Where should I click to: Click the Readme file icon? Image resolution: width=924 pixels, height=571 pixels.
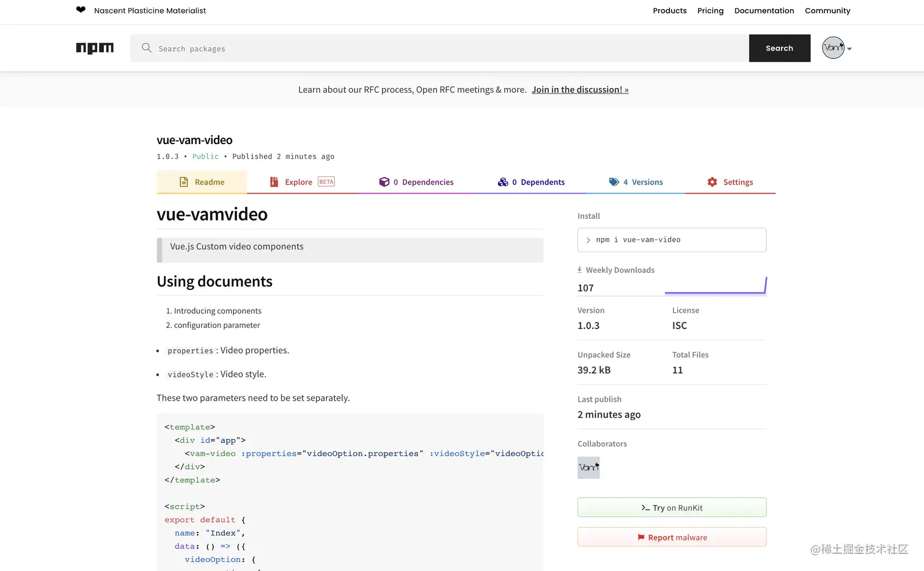pos(183,182)
